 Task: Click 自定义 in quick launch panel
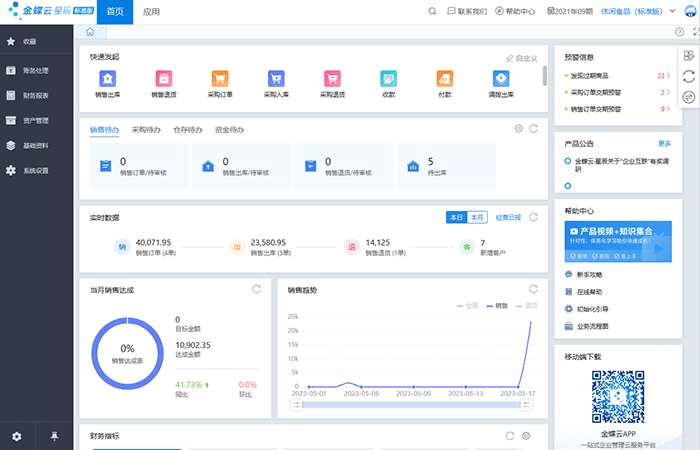tap(521, 59)
